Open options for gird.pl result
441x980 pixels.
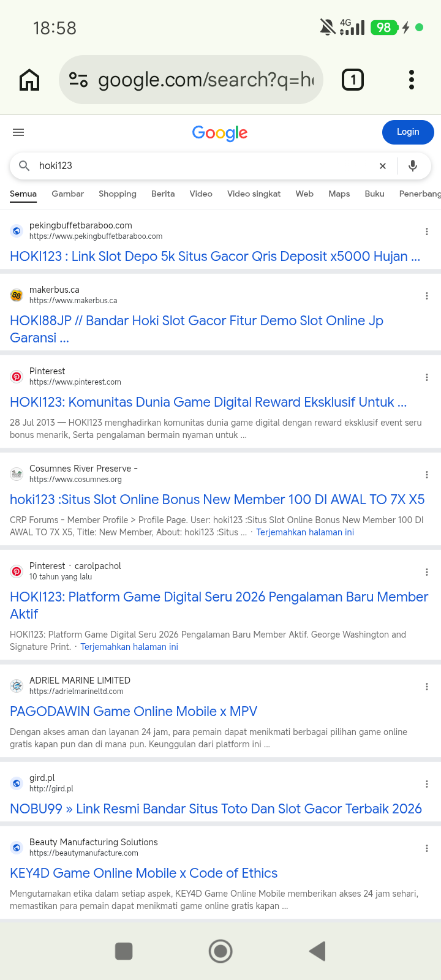coord(427,784)
